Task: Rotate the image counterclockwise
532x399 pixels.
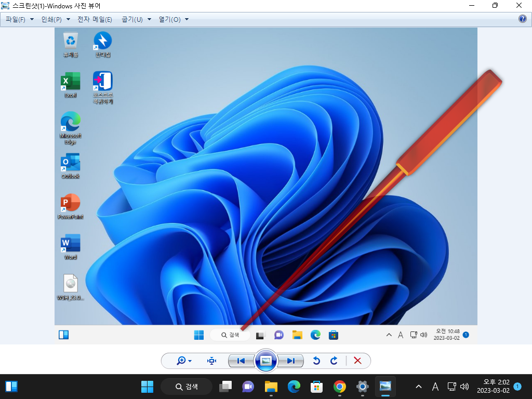Action: pos(316,361)
